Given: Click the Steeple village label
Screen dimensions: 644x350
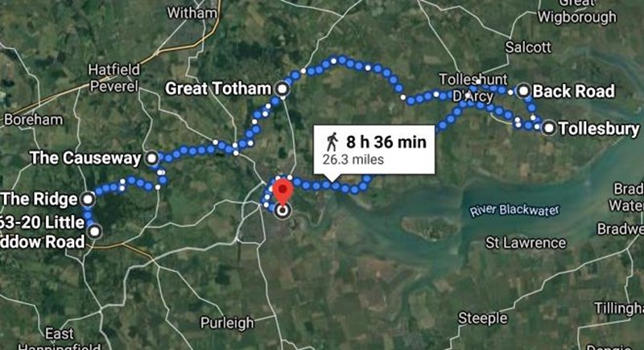Looking at the screenshot, I should [482, 319].
